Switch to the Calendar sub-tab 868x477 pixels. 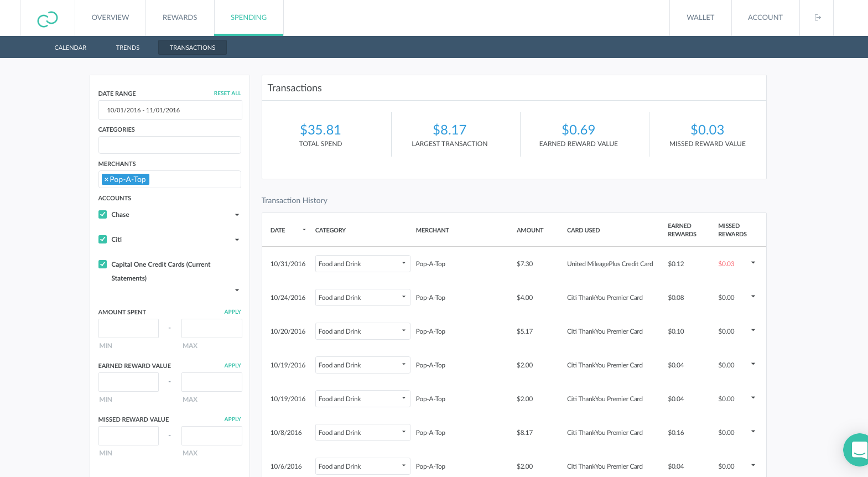[70, 48]
